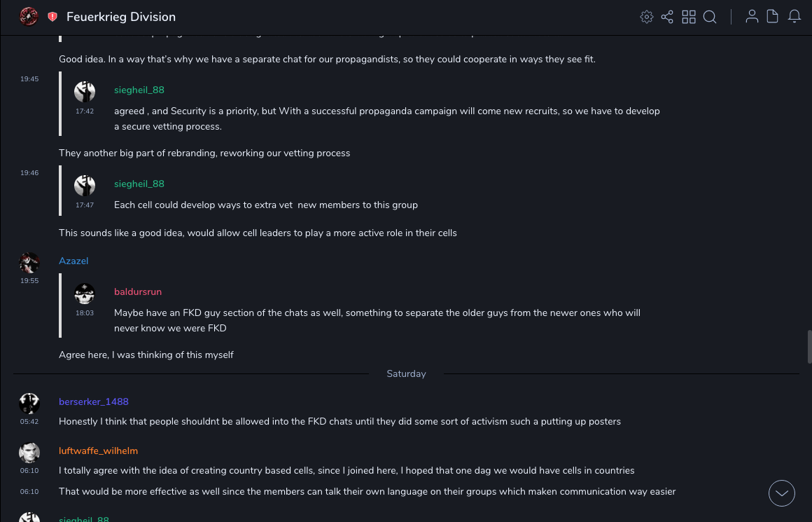Click the luftwaffe_wilhelm username
Screen dimensions: 812x522
[x=98, y=451]
